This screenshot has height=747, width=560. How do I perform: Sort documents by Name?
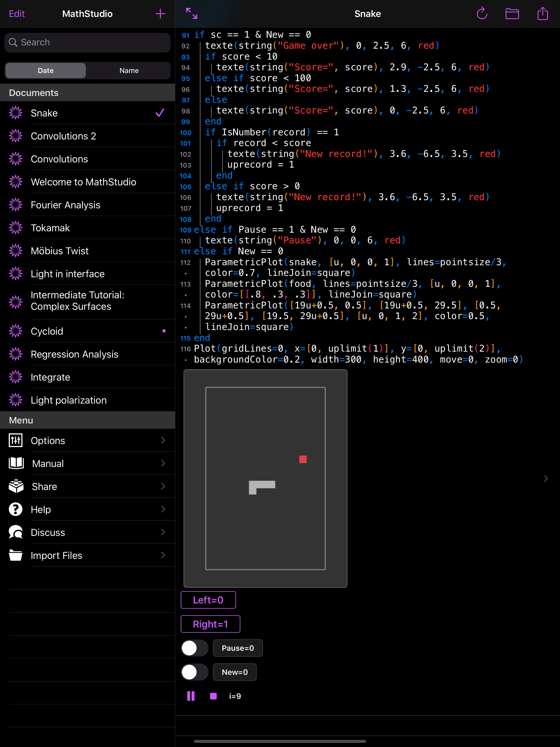[x=129, y=71]
